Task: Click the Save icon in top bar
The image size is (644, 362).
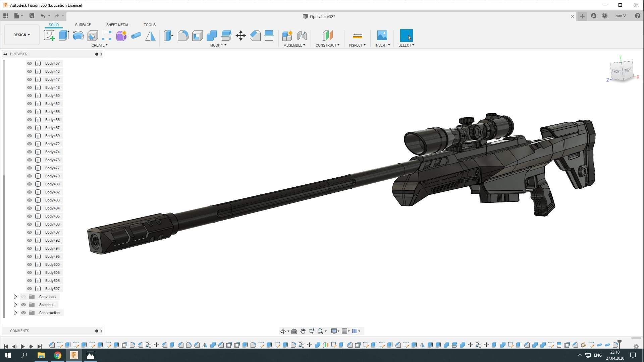Action: tap(32, 16)
